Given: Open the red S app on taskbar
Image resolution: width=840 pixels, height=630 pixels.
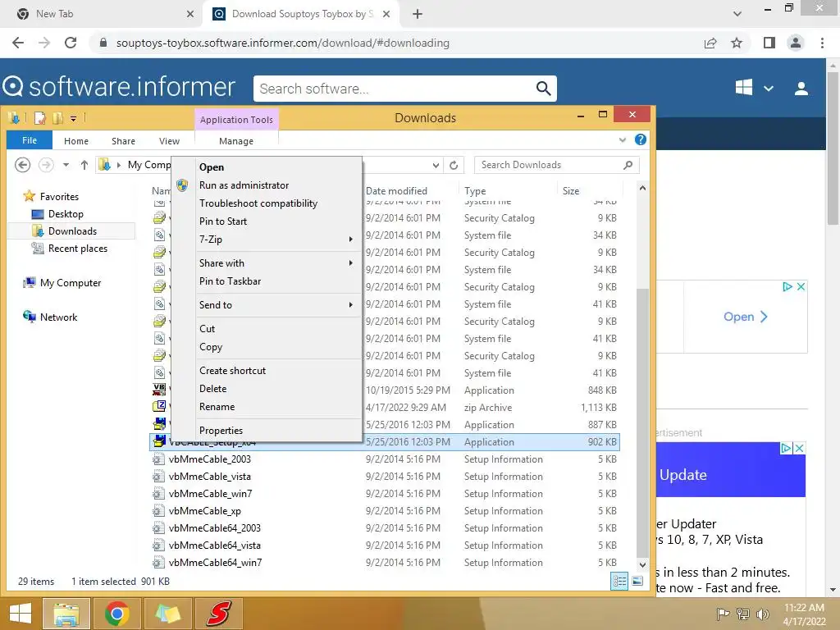Looking at the screenshot, I should (x=219, y=614).
